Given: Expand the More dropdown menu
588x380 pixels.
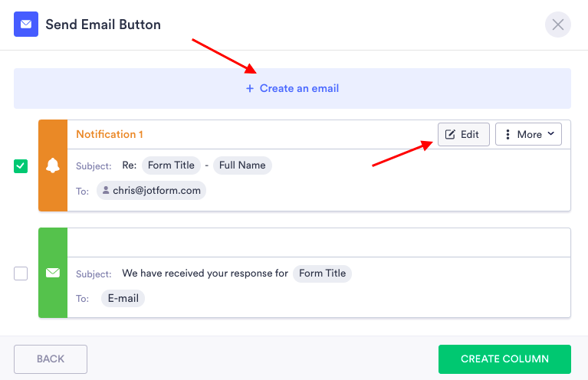Looking at the screenshot, I should 528,134.
